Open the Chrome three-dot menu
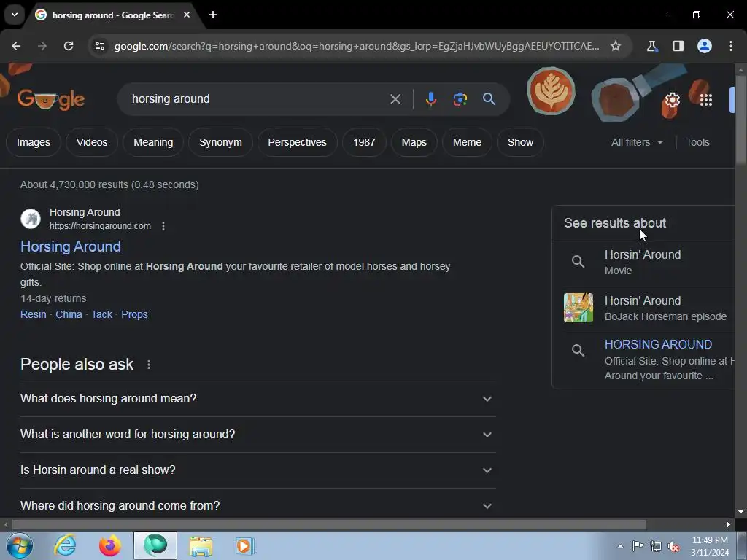The height and width of the screenshot is (560, 747). [730, 46]
